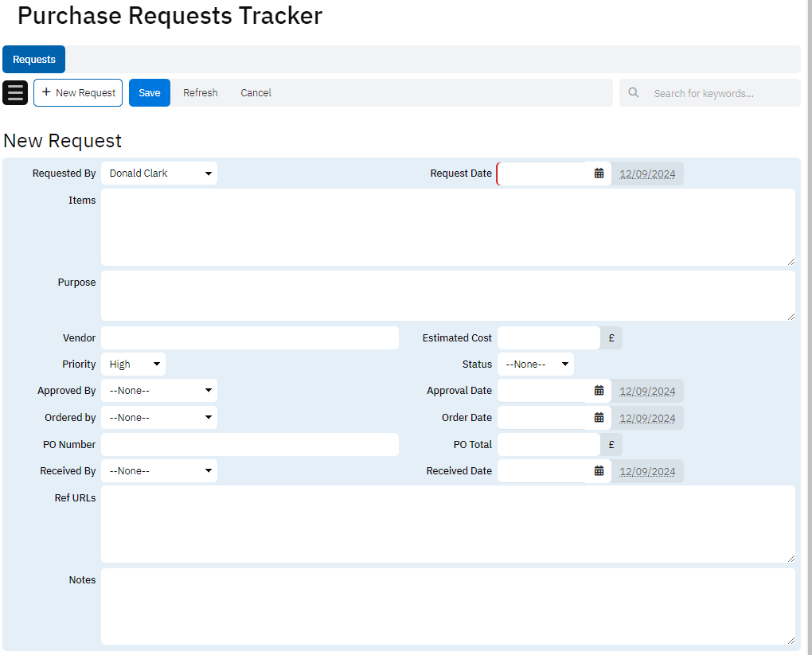Cancel the new request form
The height and width of the screenshot is (655, 812).
tap(256, 93)
